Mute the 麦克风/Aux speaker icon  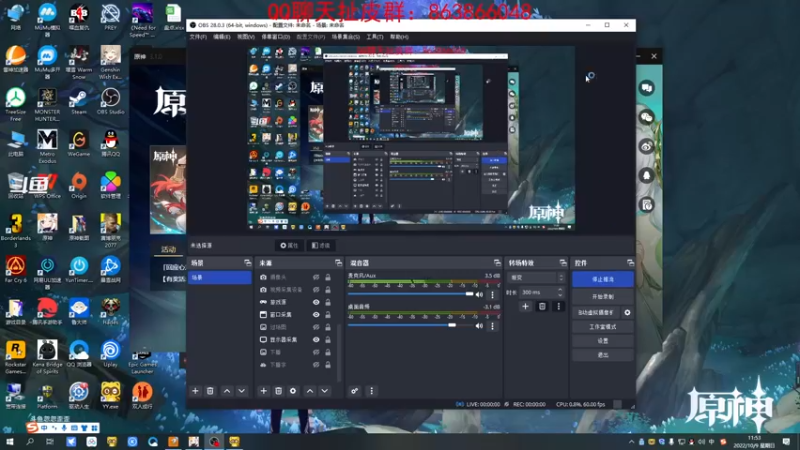tap(479, 294)
